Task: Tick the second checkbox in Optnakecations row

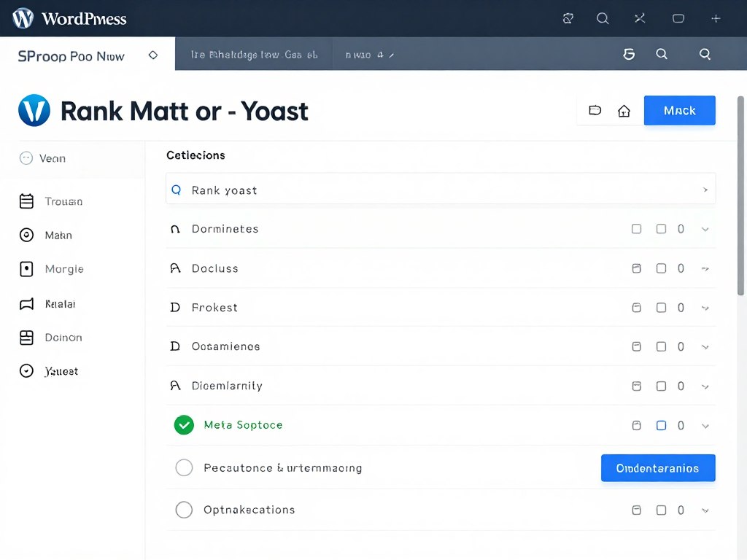Action: point(661,510)
